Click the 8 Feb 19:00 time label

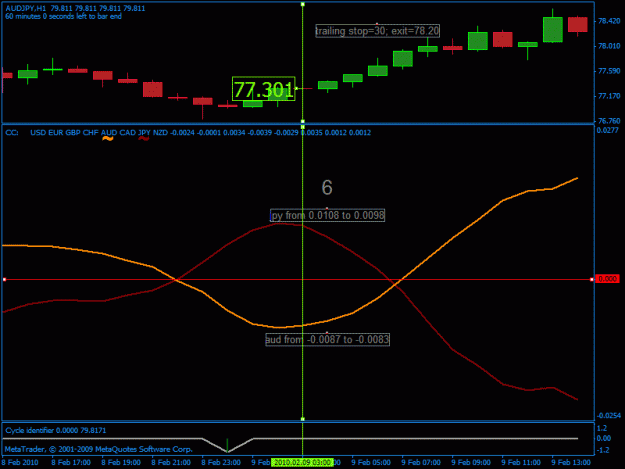coord(121,462)
